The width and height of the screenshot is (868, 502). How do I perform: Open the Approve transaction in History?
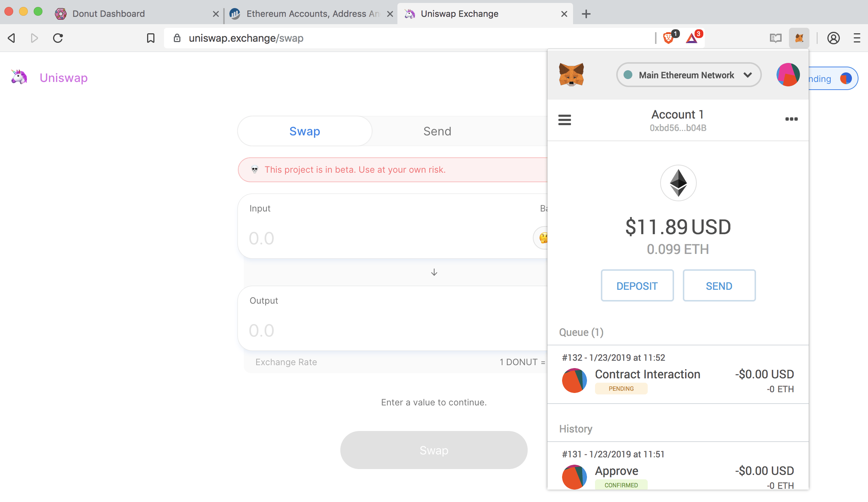click(678, 470)
